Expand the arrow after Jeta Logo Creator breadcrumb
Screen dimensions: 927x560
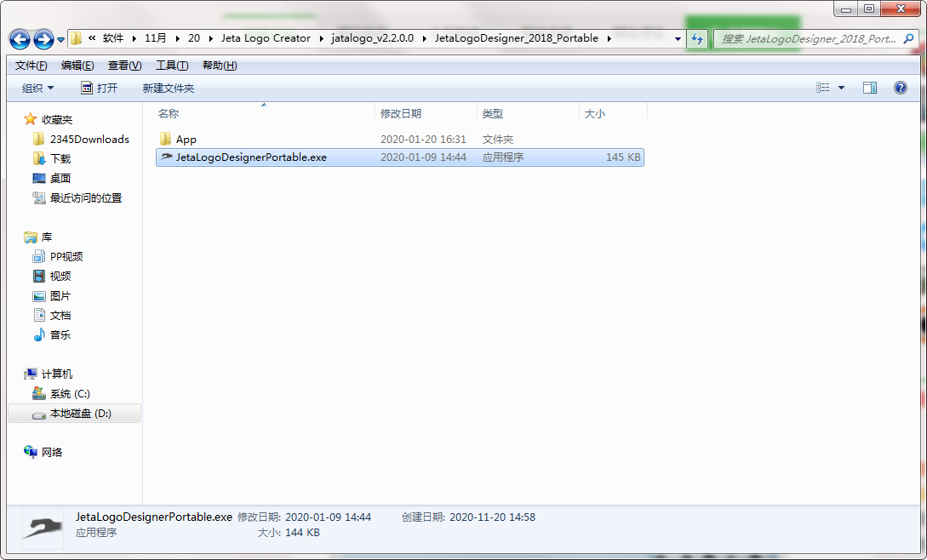[x=321, y=39]
